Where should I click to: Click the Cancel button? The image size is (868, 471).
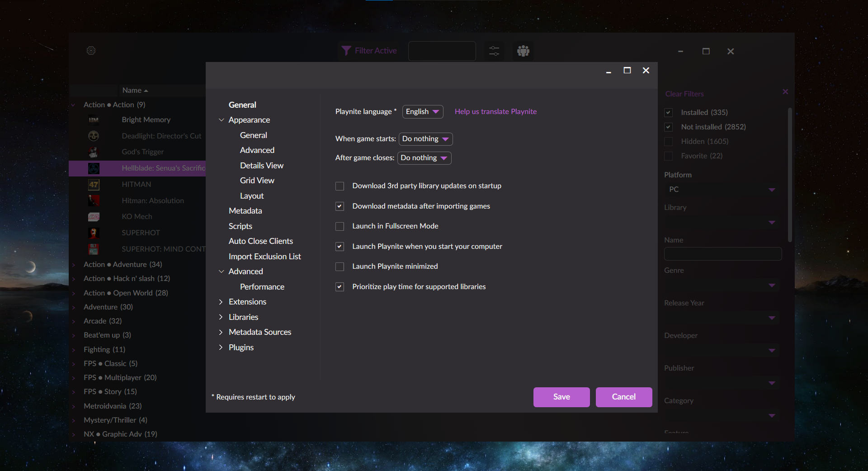coord(624,397)
